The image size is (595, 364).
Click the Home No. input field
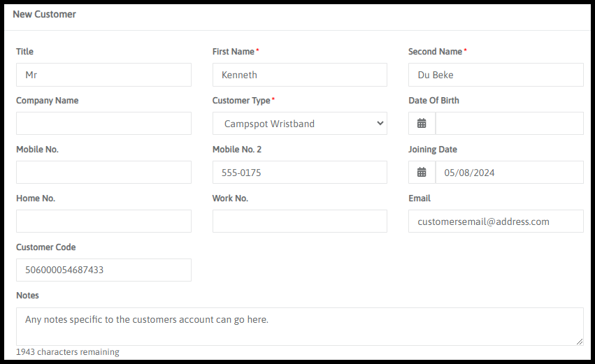coord(103,221)
